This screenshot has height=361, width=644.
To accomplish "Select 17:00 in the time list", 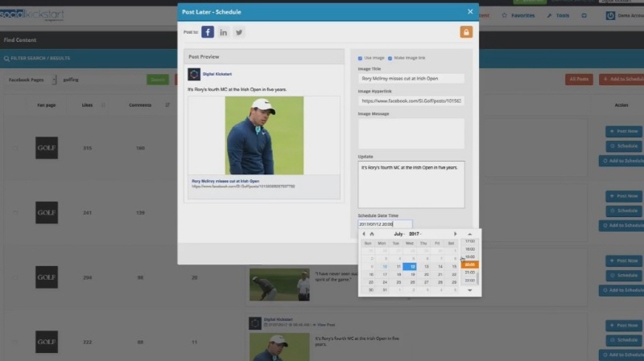I will point(470,241).
